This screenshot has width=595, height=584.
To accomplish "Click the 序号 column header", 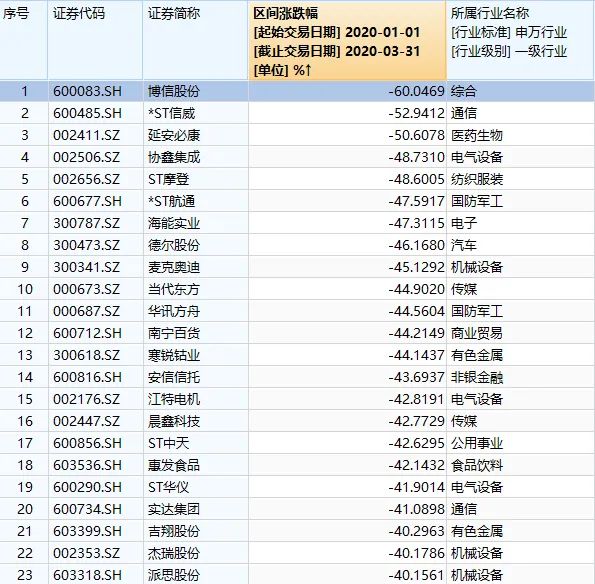I will (24, 40).
